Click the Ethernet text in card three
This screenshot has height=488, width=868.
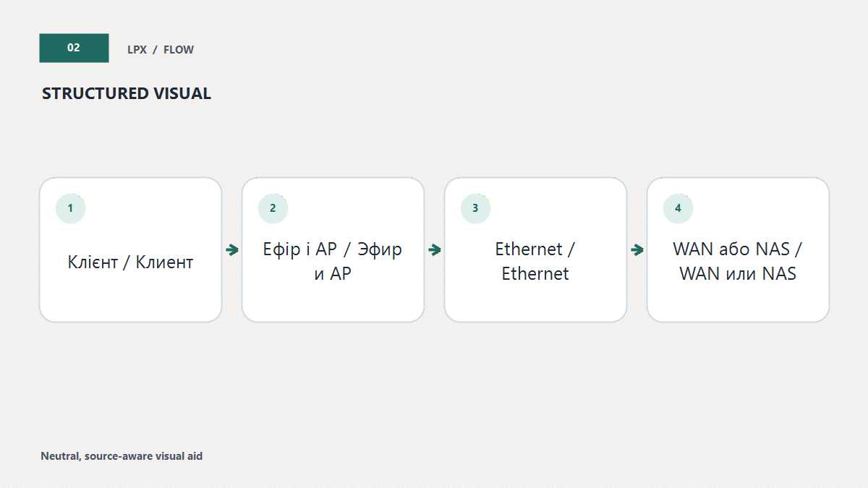535,262
